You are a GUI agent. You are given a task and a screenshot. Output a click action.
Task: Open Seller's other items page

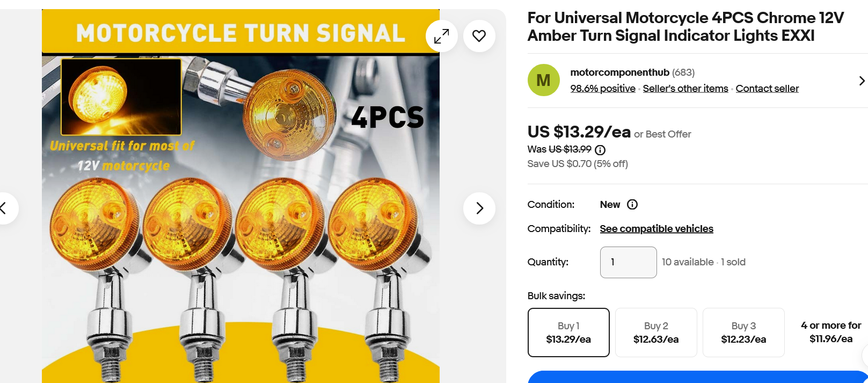coord(685,88)
